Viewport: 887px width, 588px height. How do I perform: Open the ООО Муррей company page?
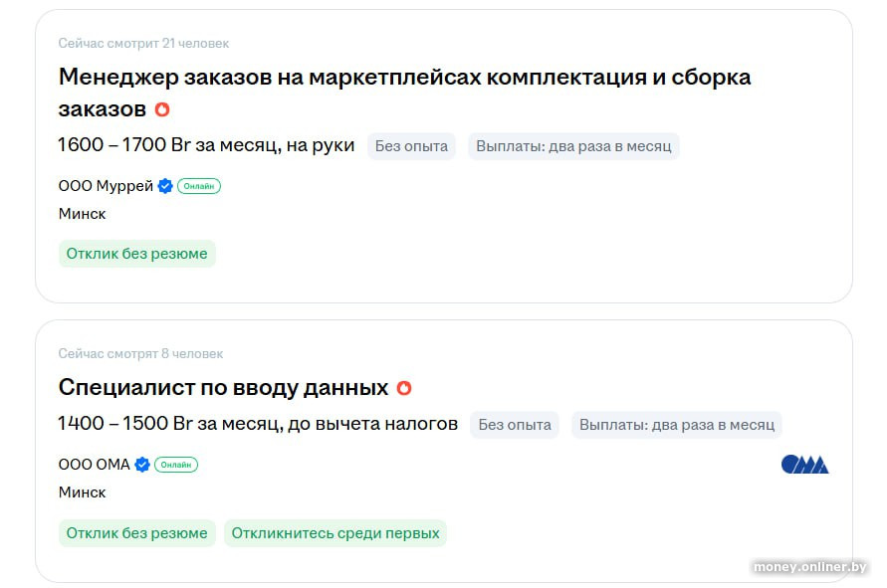[106, 186]
